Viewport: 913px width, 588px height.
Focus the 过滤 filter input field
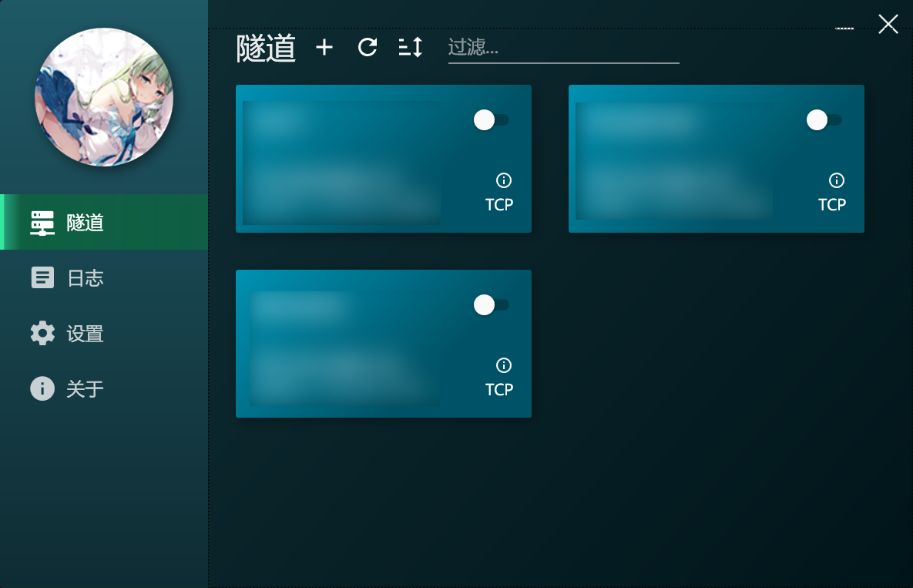pos(564,48)
